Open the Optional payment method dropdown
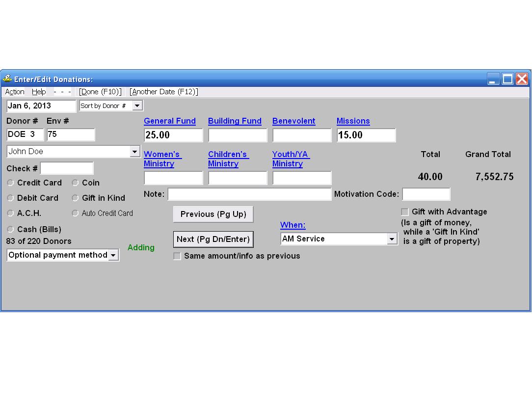Image resolution: width=532 pixels, height=399 pixels. click(113, 255)
